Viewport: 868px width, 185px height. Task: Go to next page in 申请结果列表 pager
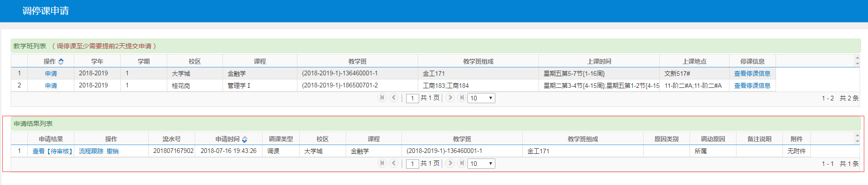(x=450, y=163)
